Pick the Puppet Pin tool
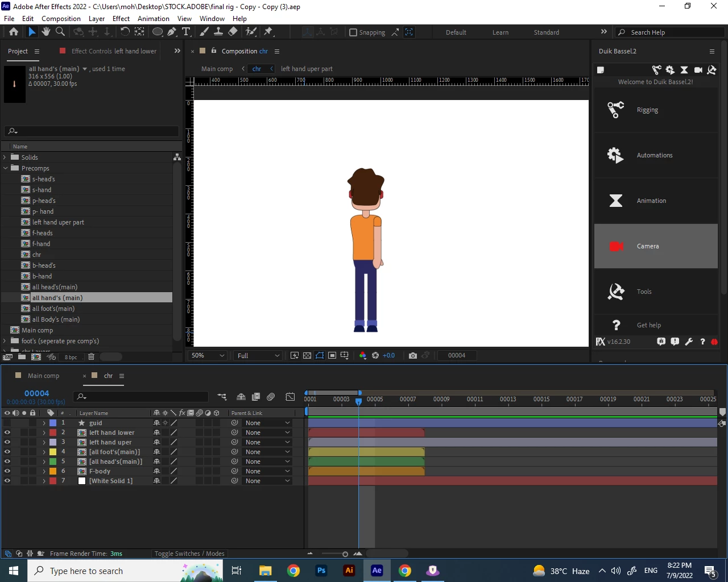Screen dimensions: 728x582 [x=268, y=32]
